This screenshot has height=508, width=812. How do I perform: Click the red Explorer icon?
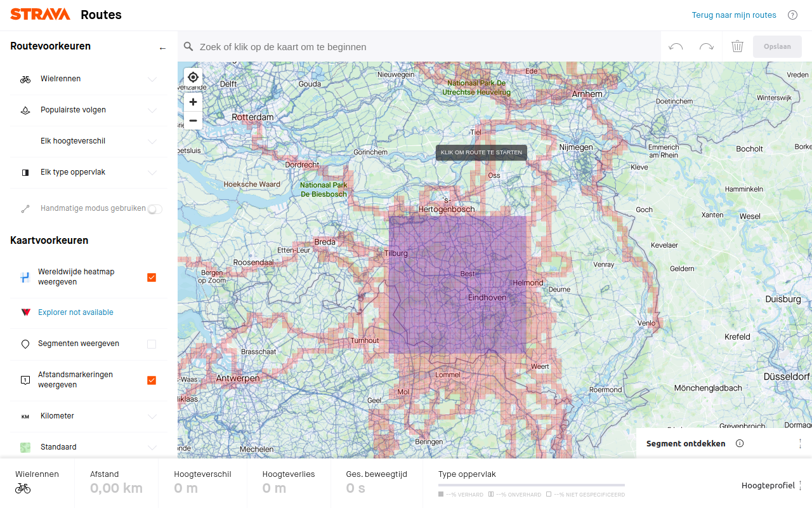tap(25, 312)
